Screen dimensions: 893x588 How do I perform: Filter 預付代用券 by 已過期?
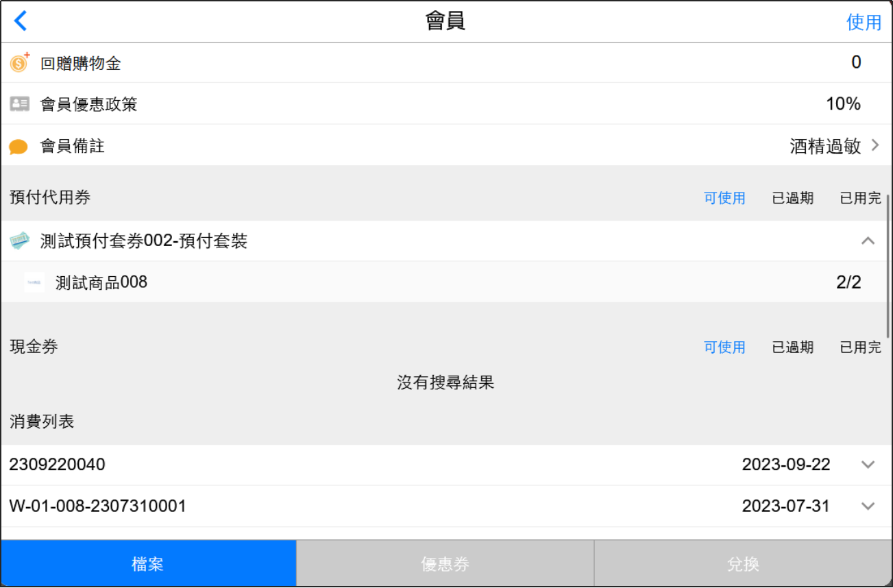click(x=793, y=199)
